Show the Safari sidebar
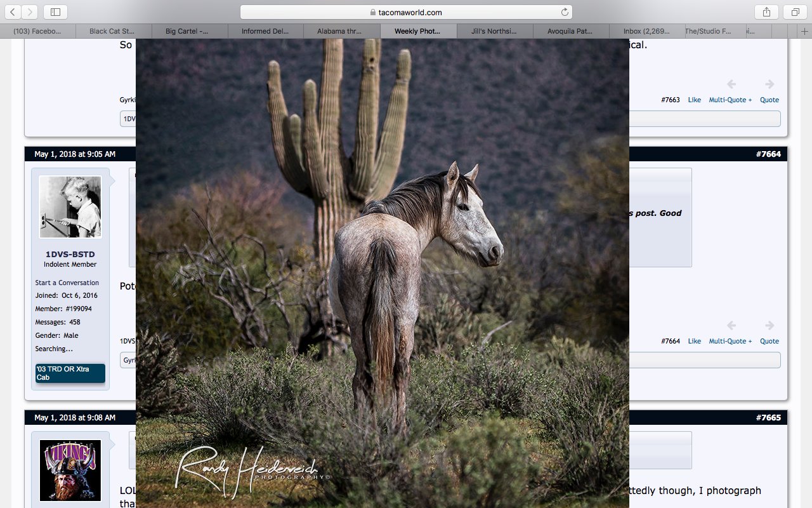 pyautogui.click(x=56, y=12)
